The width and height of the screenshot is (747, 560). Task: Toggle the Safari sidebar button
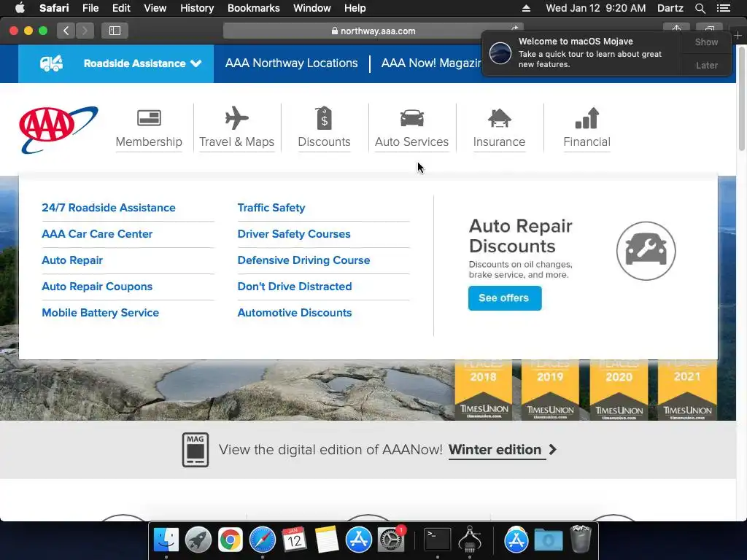tap(115, 31)
